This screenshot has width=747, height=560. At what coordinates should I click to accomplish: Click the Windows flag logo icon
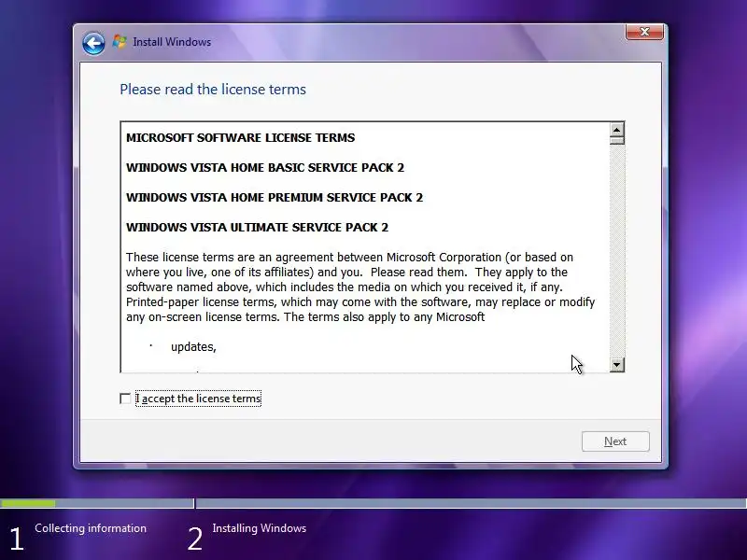point(120,42)
